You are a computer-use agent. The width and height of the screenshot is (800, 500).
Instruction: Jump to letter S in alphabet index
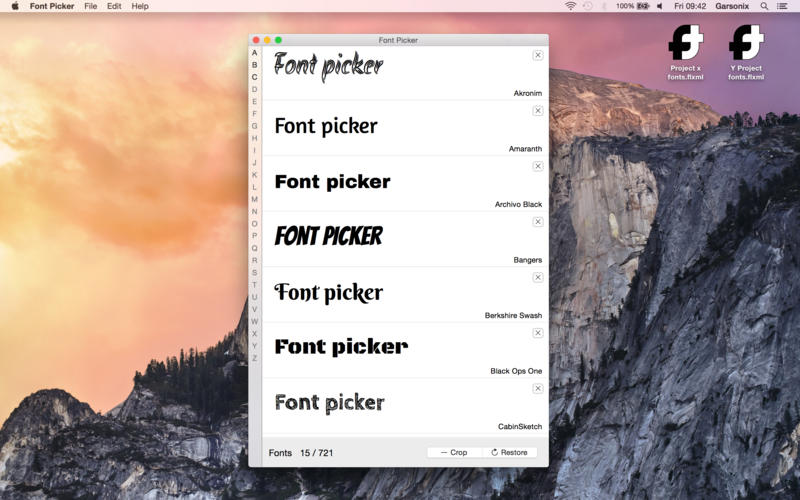click(x=254, y=272)
